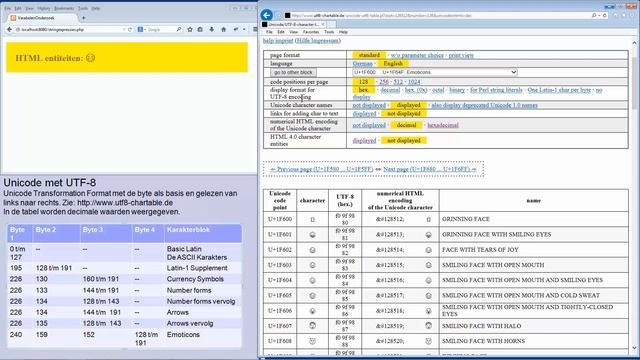Click 'Currency Symbols' in the slide table
The image size is (640, 360).
(195, 279)
